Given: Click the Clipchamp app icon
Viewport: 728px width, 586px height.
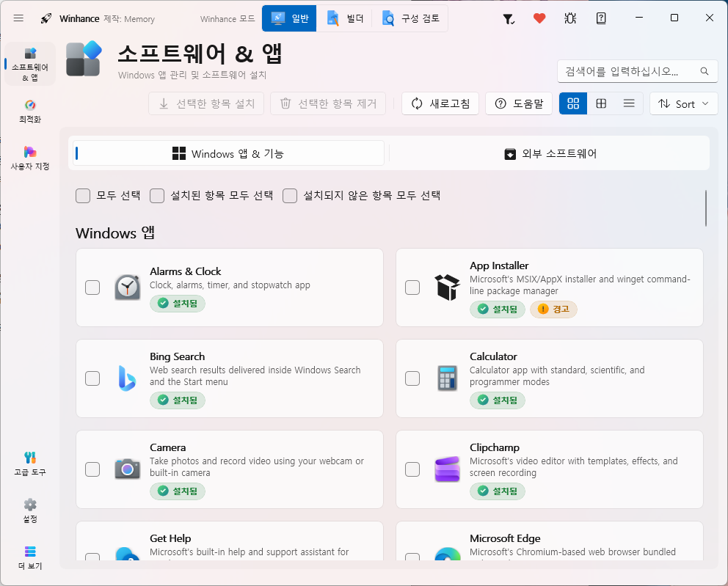Looking at the screenshot, I should (447, 469).
